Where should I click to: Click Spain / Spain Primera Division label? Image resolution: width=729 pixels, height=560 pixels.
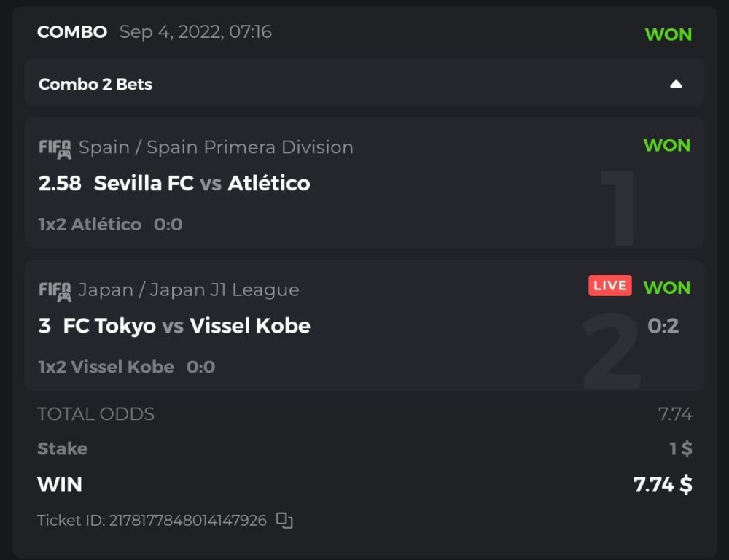pos(216,147)
